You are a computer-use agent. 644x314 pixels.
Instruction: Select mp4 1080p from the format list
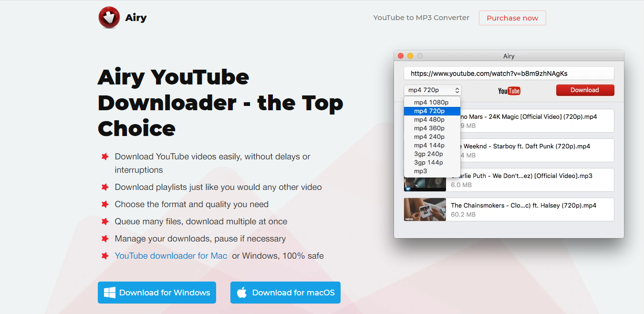[432, 103]
